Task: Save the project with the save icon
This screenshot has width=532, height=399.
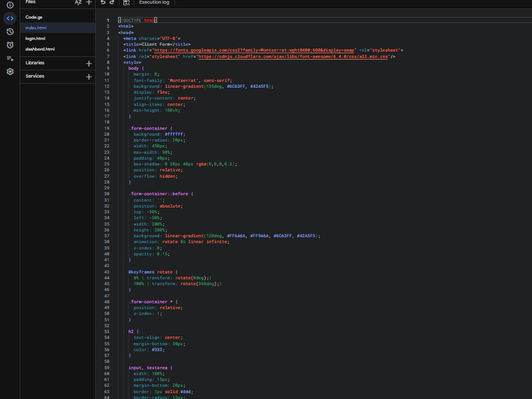Action: pos(127,3)
